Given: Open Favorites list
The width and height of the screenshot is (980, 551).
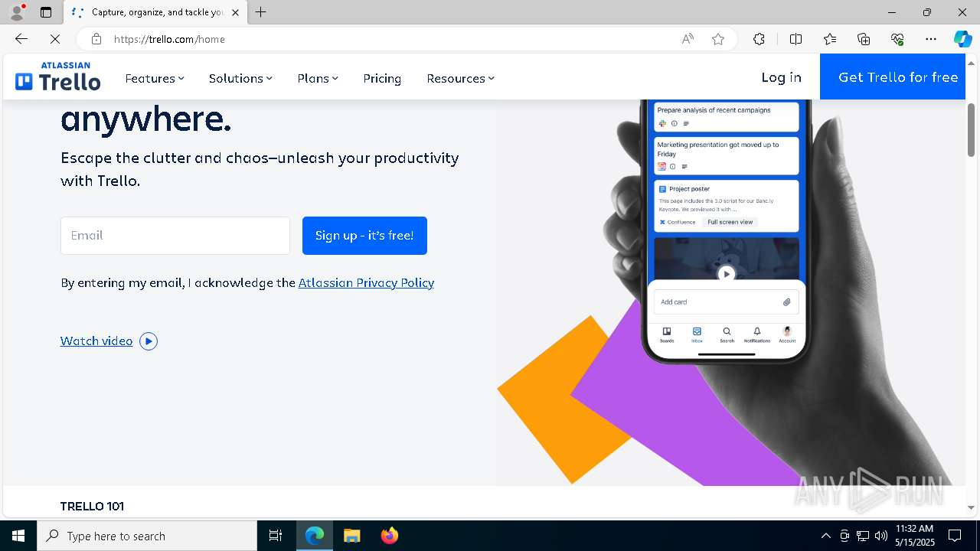Looking at the screenshot, I should click(x=830, y=39).
